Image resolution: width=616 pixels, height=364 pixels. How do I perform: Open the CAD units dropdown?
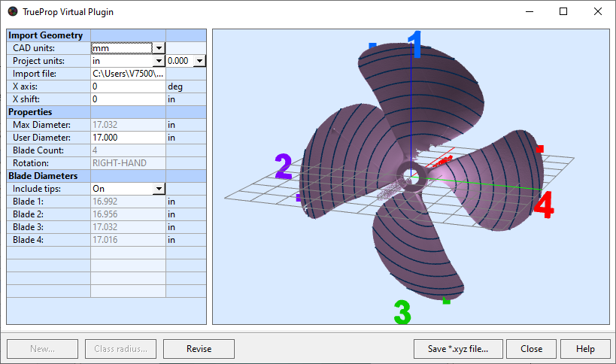pos(159,48)
